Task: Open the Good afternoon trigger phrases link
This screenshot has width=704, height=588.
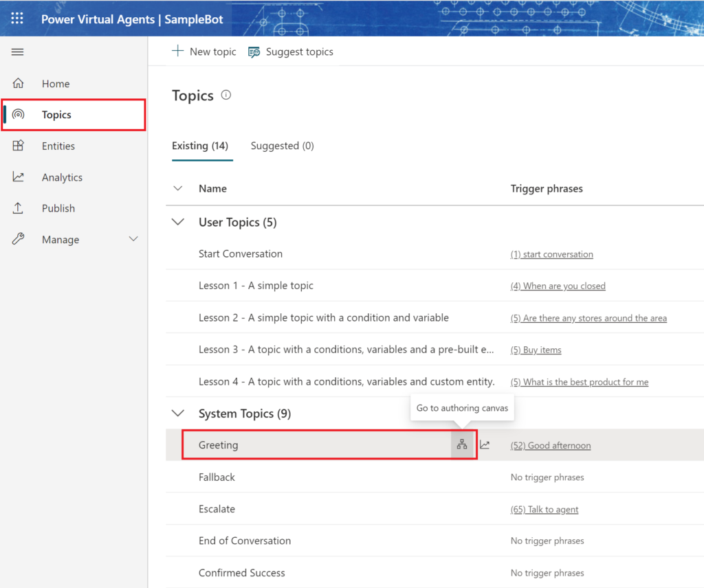Action: pos(550,445)
